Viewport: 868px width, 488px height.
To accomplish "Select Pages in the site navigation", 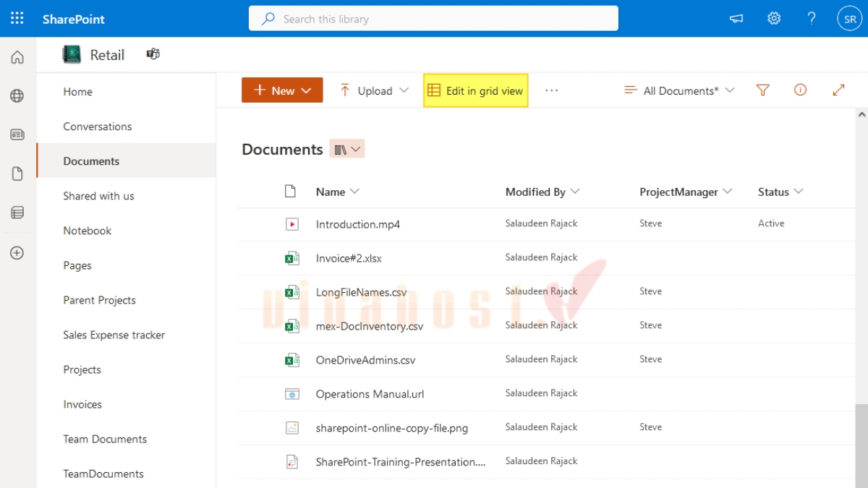I will pyautogui.click(x=77, y=265).
